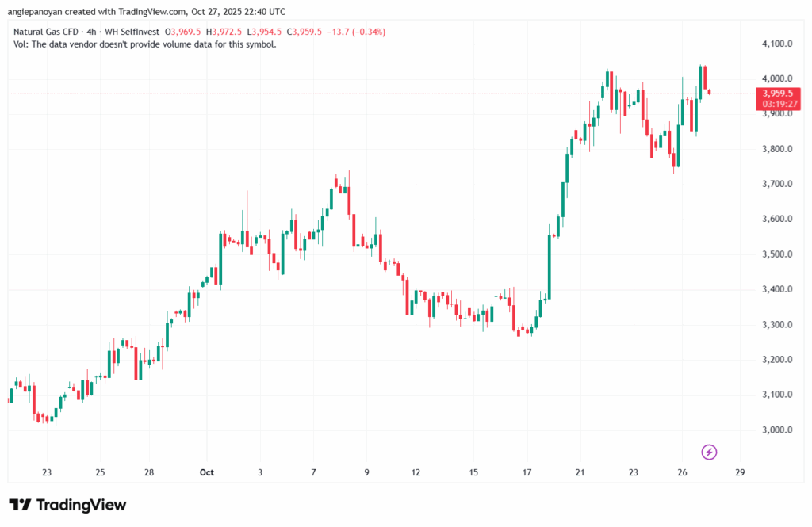
Task: Click the purple lightning bolt icon
Action: [x=710, y=452]
